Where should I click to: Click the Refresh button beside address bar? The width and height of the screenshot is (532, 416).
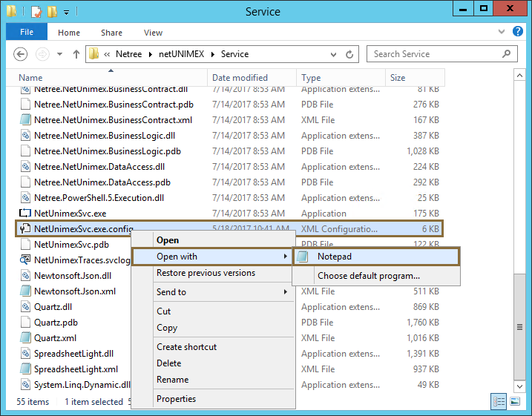click(x=351, y=54)
